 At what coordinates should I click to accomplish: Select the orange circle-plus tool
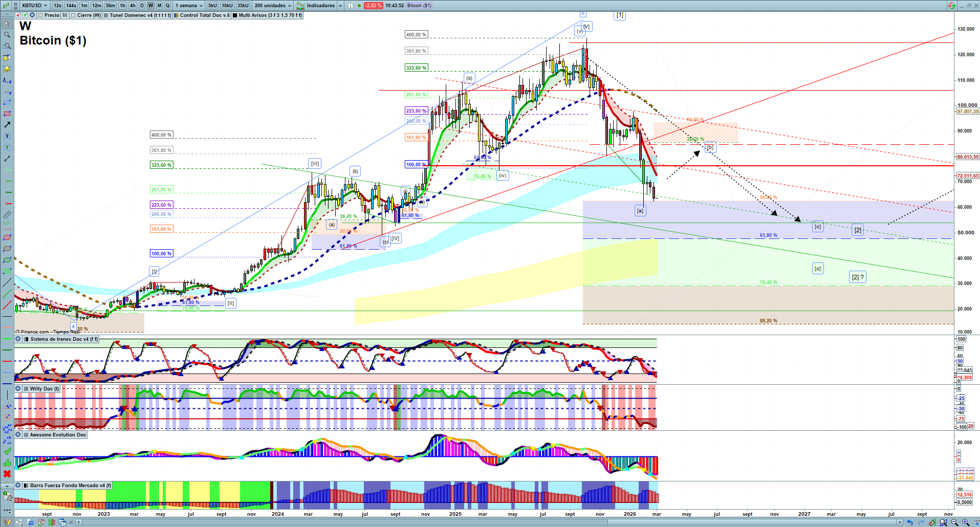point(7,418)
